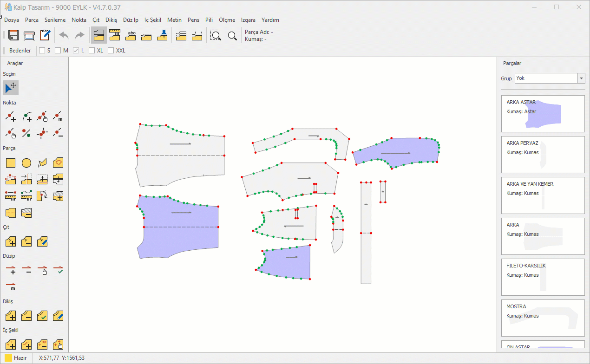
Task: Toggle the XXL size checkbox
Action: [111, 51]
